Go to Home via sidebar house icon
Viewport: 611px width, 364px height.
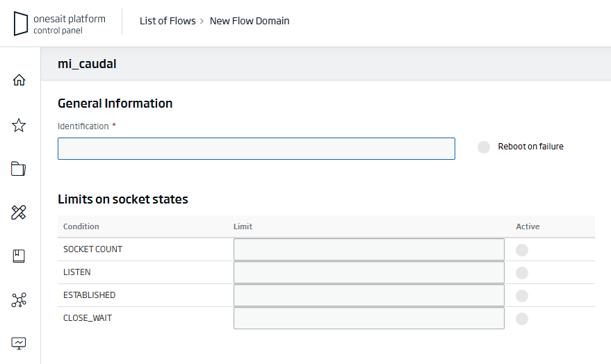point(19,80)
